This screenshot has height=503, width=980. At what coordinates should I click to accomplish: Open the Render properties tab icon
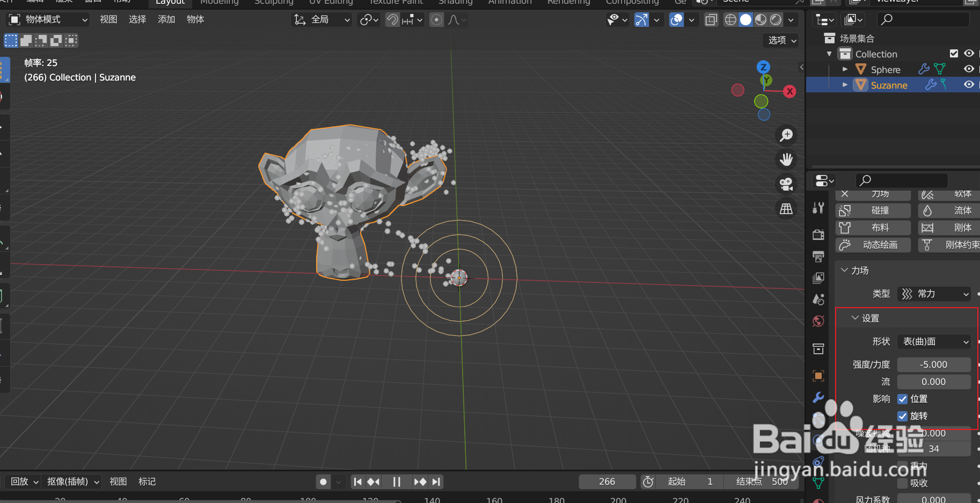tap(818, 235)
